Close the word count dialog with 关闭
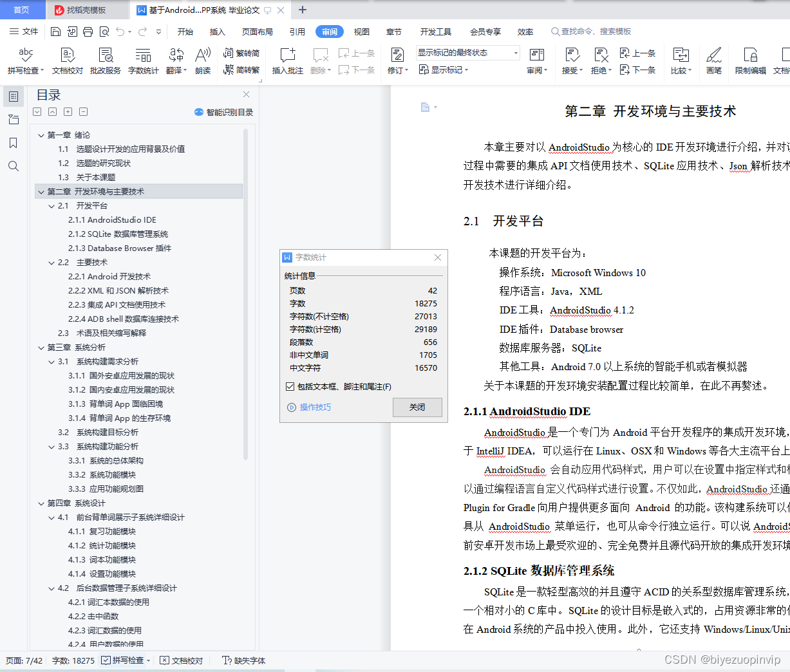The height and width of the screenshot is (672, 790). tap(417, 407)
